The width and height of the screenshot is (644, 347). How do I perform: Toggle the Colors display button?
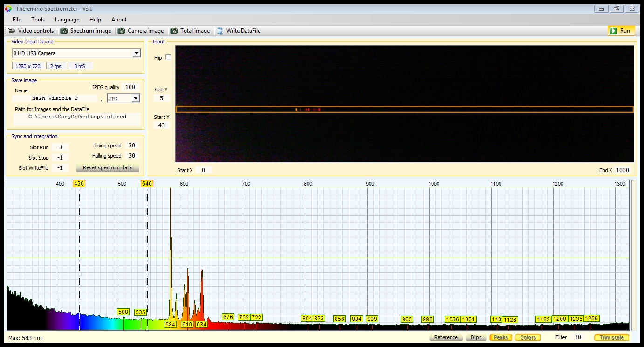(x=528, y=337)
